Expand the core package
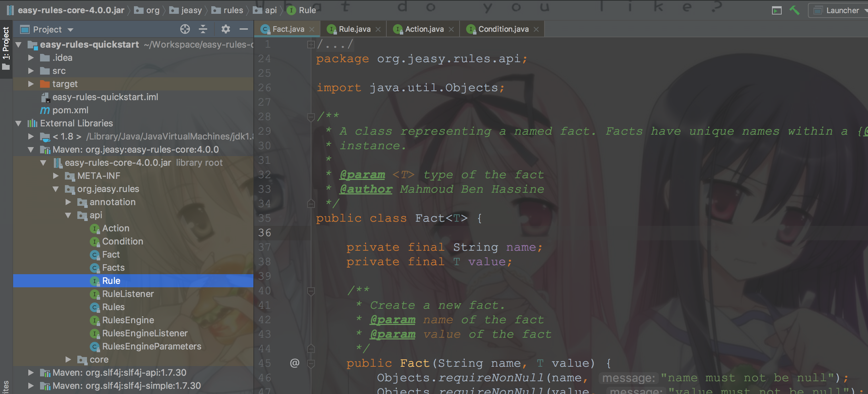The width and height of the screenshot is (868, 394). 68,359
